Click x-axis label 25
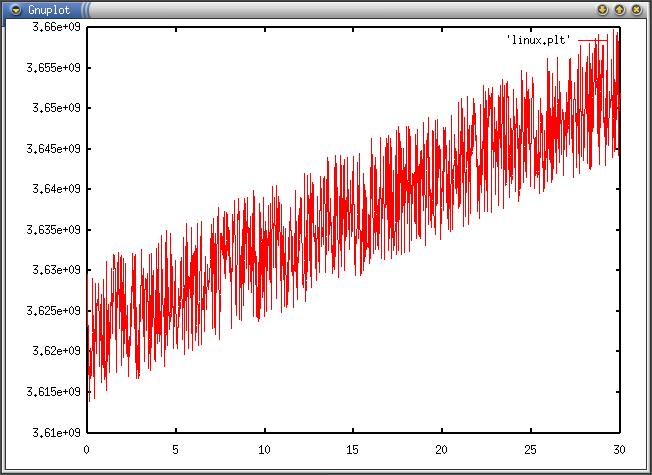652x475 pixels. 530,450
